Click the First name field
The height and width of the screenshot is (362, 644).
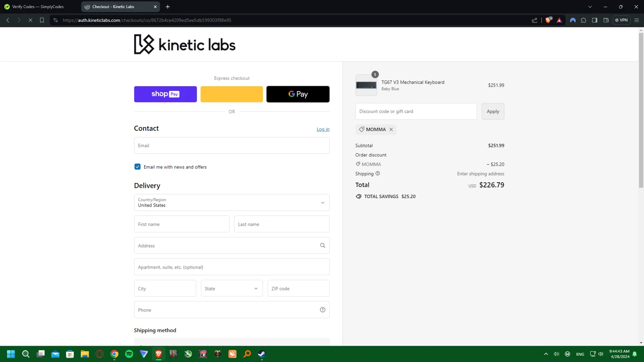pyautogui.click(x=182, y=224)
